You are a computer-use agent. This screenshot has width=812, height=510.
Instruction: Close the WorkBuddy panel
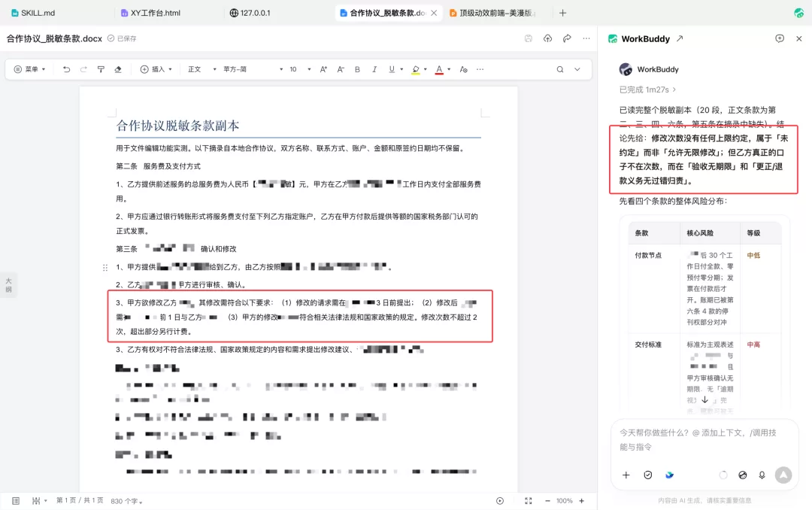(798, 38)
